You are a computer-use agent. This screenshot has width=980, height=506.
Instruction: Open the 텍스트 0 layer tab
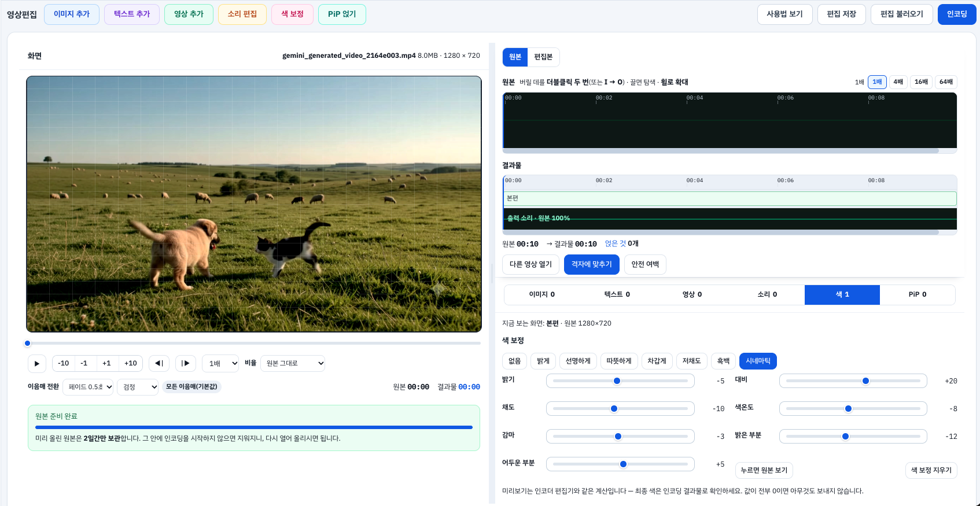coord(617,294)
